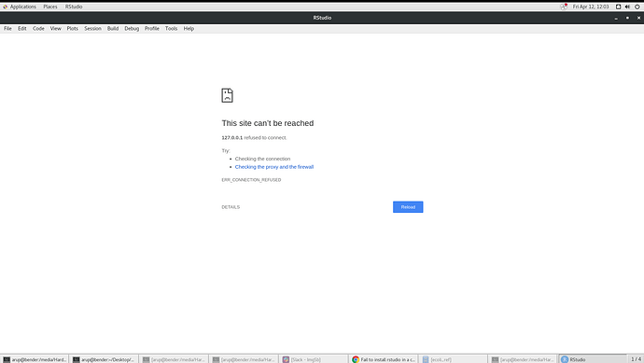This screenshot has width=644, height=363.
Task: Open the File menu
Action: point(7,28)
